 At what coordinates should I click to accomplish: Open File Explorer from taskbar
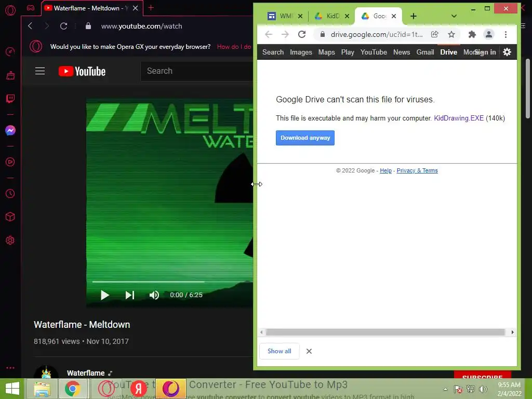point(42,389)
